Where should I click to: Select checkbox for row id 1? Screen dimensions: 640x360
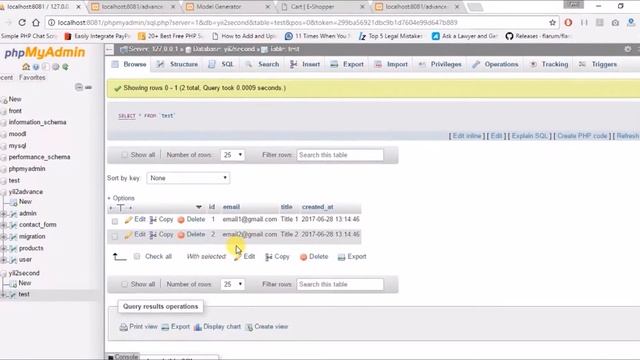point(115,221)
